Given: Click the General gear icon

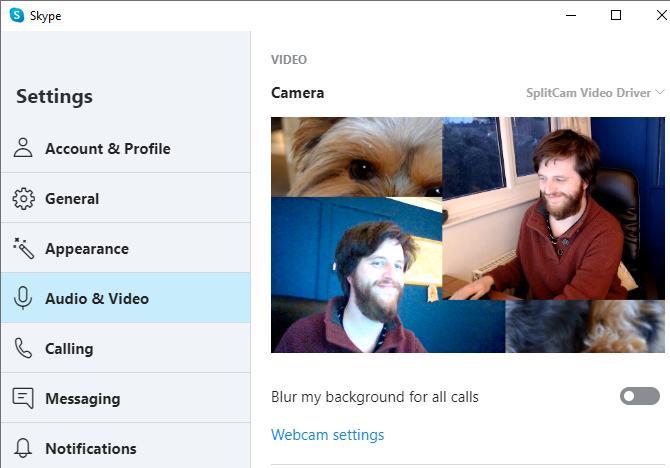Looking at the screenshot, I should pyautogui.click(x=23, y=199).
